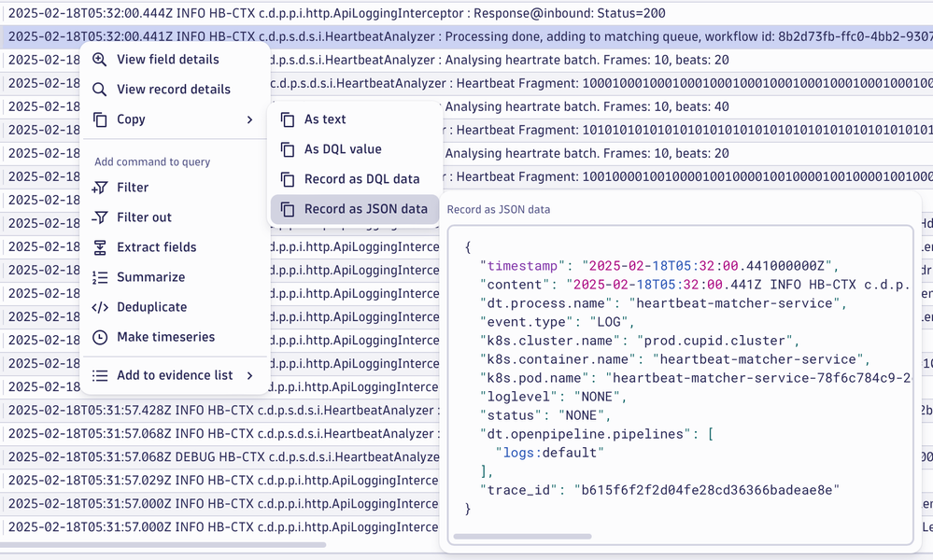The image size is (933, 560).
Task: Choose Copy As text option
Action: (x=325, y=119)
